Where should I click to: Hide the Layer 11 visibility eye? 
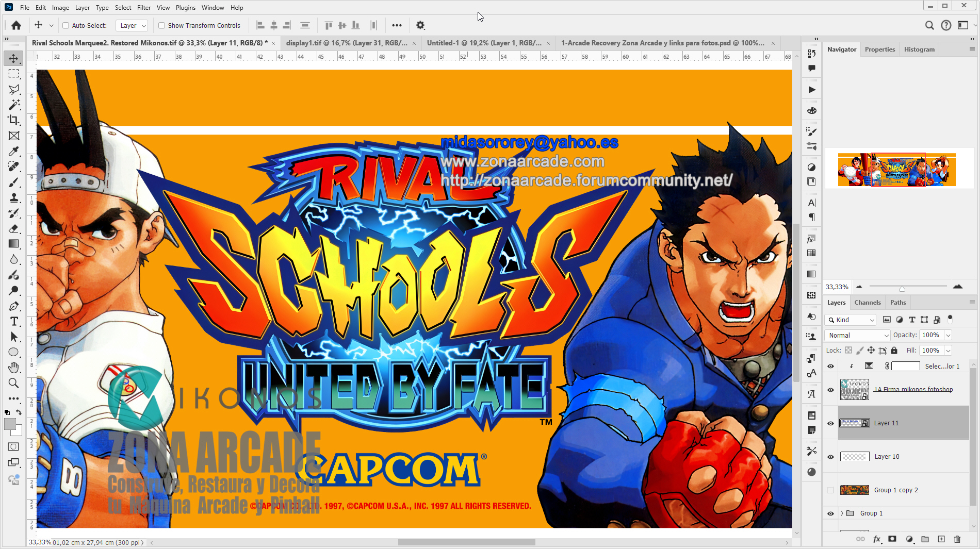pos(830,423)
